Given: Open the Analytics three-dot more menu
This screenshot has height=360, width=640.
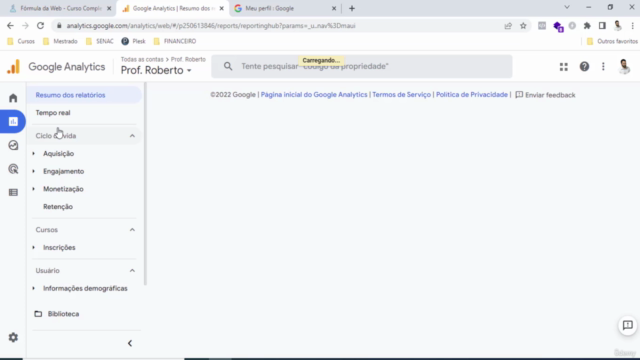Looking at the screenshot, I should pos(603,67).
